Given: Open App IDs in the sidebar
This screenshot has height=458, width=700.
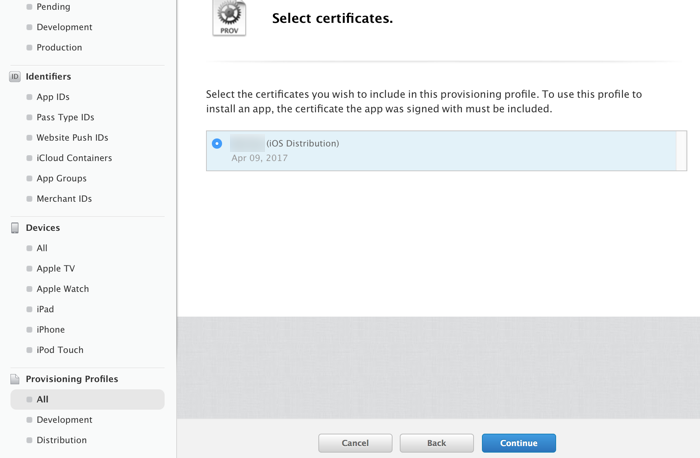Looking at the screenshot, I should click(x=53, y=97).
